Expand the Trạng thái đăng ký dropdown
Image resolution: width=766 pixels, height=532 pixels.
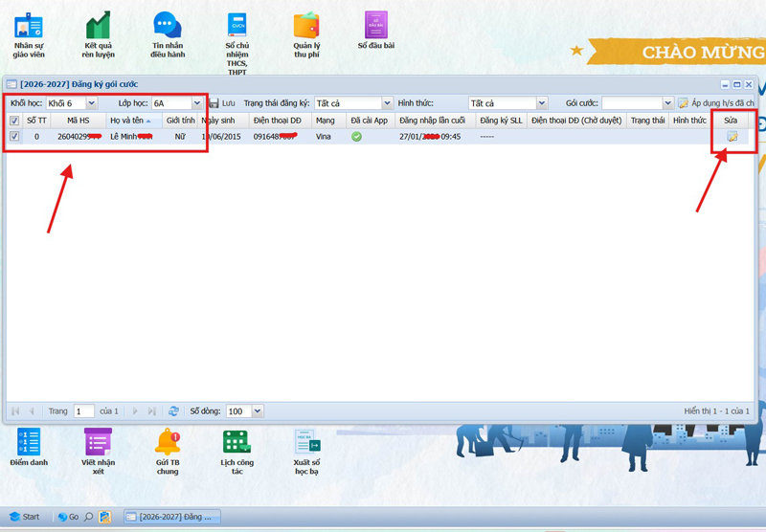tap(387, 103)
